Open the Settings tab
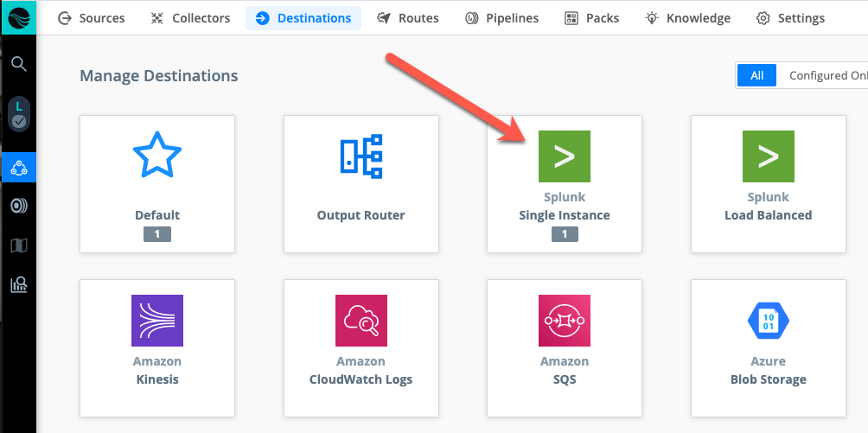Viewport: 868px width, 433px height. (x=790, y=18)
